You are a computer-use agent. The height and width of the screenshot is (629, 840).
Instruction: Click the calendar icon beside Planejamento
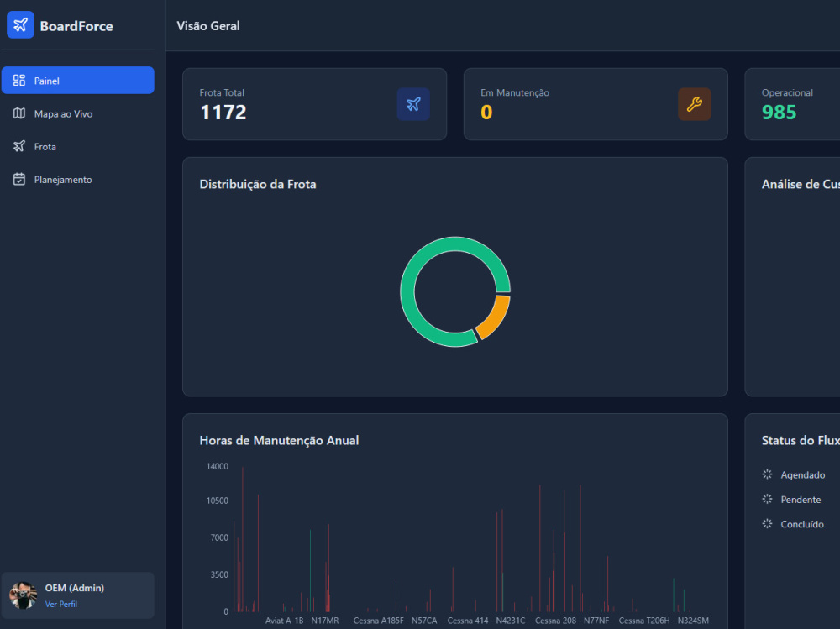pyautogui.click(x=19, y=179)
